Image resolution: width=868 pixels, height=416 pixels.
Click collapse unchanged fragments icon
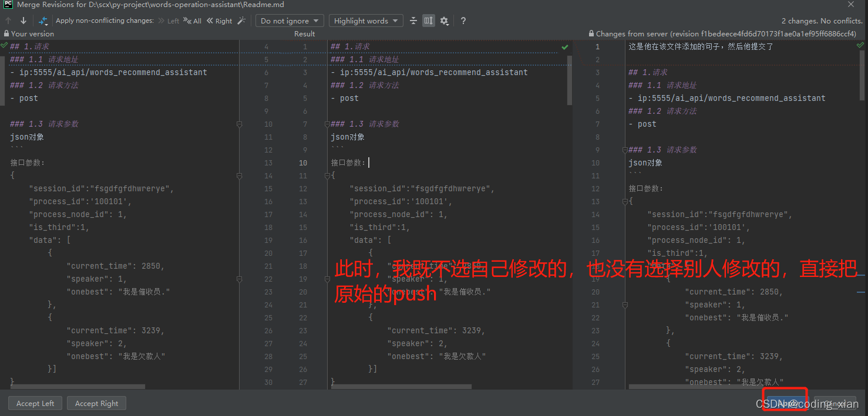pyautogui.click(x=413, y=21)
